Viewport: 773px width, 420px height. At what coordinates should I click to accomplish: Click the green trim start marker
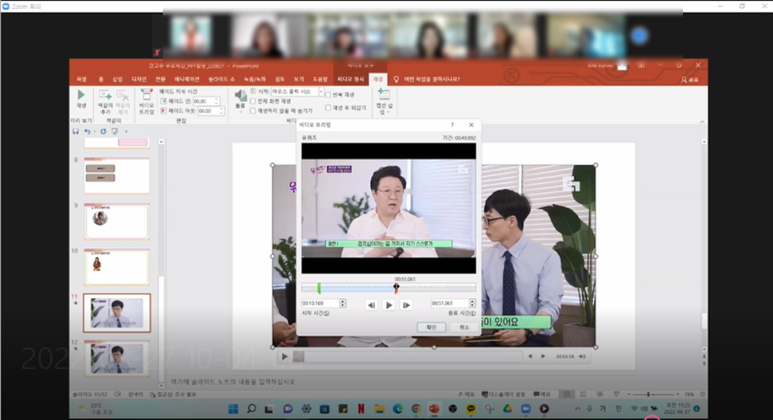pos(319,288)
